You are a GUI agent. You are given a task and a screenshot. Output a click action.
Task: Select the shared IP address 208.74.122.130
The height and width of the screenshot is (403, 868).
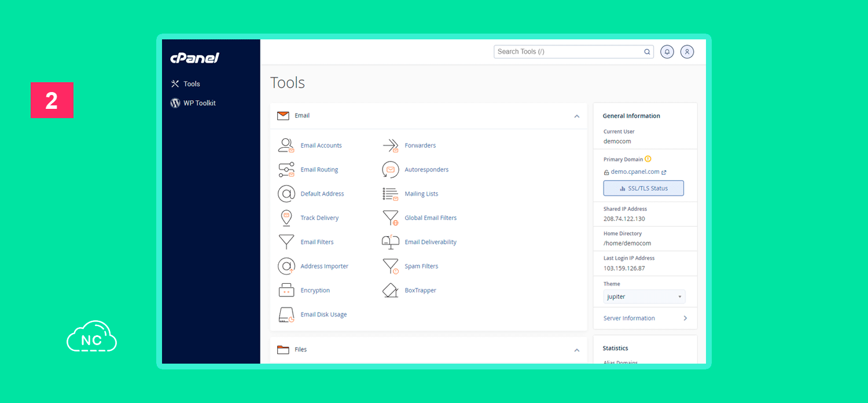pyautogui.click(x=624, y=219)
